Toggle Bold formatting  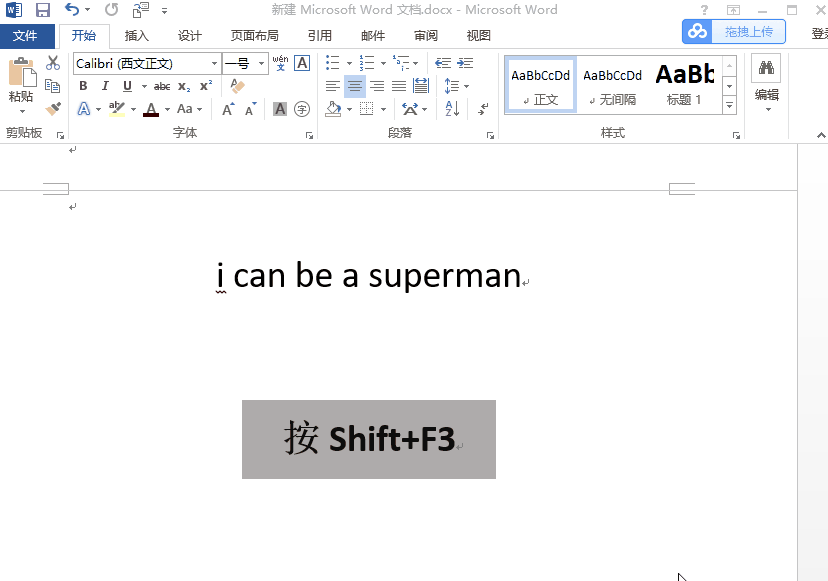(83, 86)
